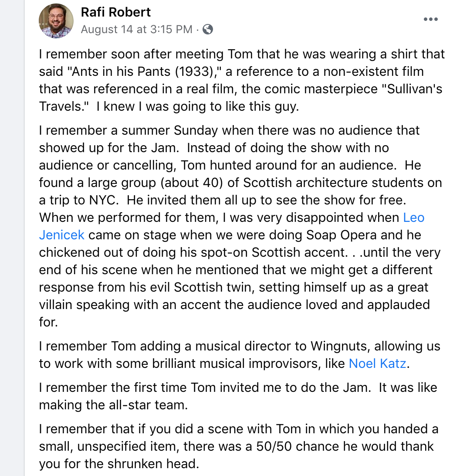Click the tagged name Leo
The width and height of the screenshot is (460, 476).
413,218
